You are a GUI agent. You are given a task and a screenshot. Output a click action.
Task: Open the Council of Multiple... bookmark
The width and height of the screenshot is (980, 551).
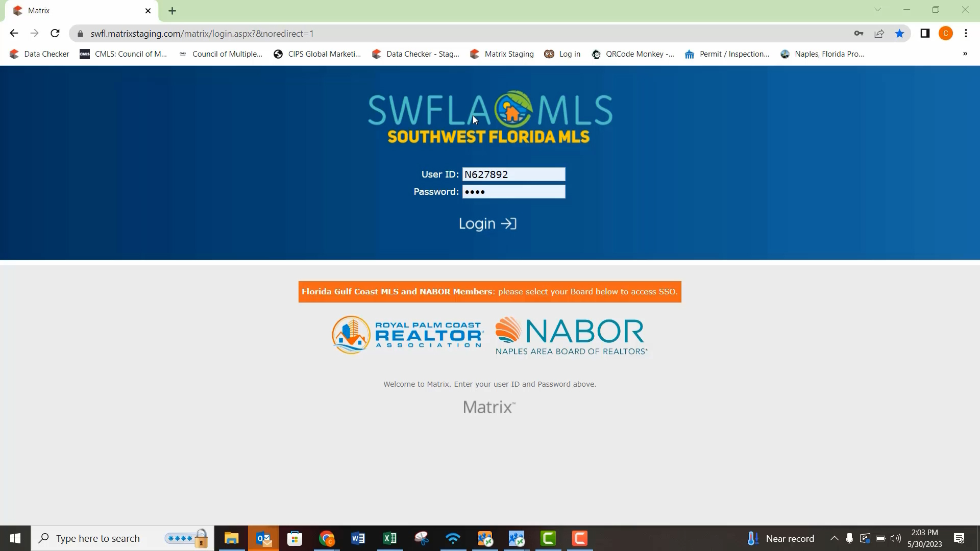tap(220, 54)
